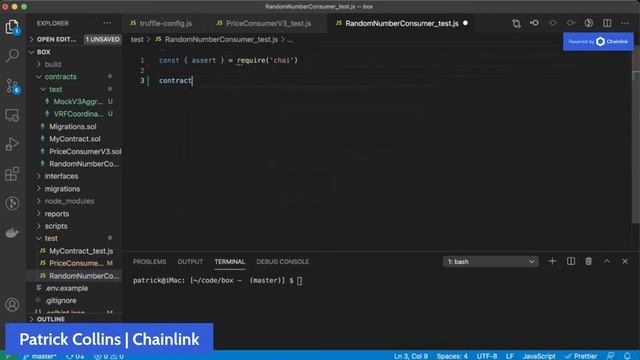Image resolution: width=640 pixels, height=360 pixels.
Task: Change language mode JavaScript
Action: (539, 356)
